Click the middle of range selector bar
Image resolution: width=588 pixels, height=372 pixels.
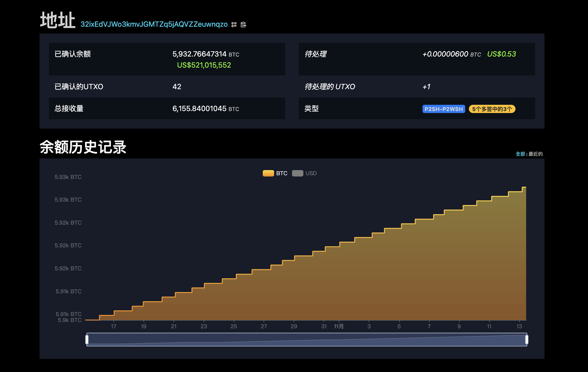pos(307,339)
